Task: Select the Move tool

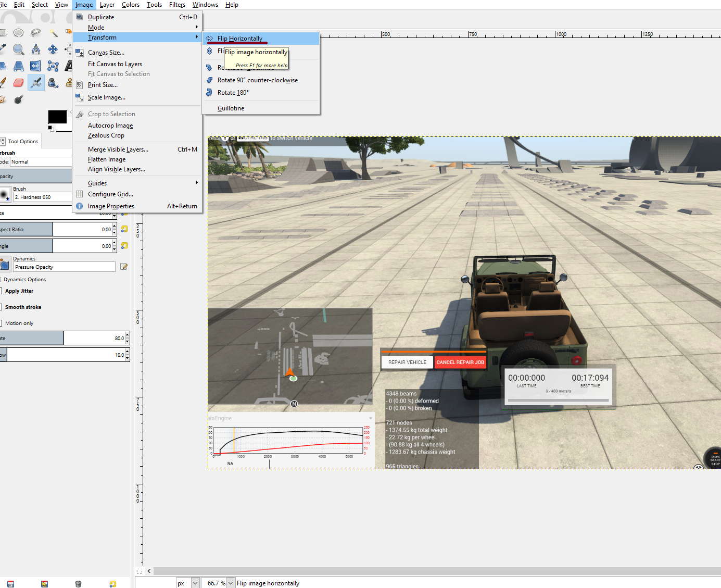Action: (x=53, y=49)
